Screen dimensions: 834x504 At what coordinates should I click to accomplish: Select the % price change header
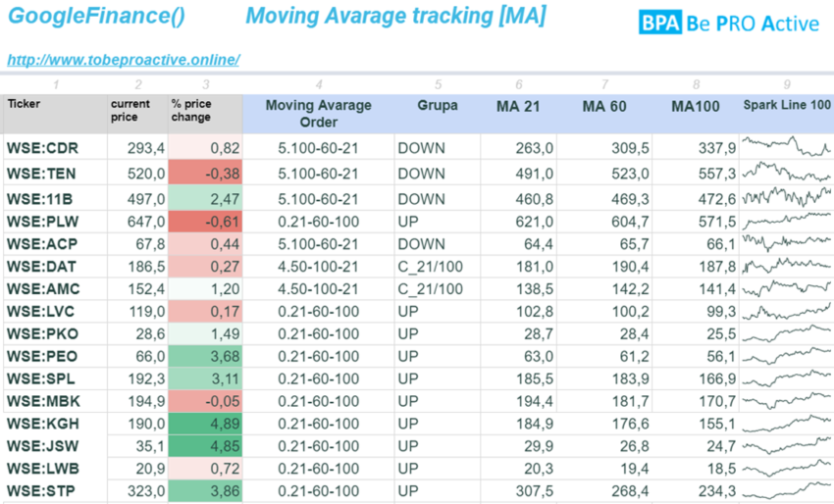tap(205, 114)
